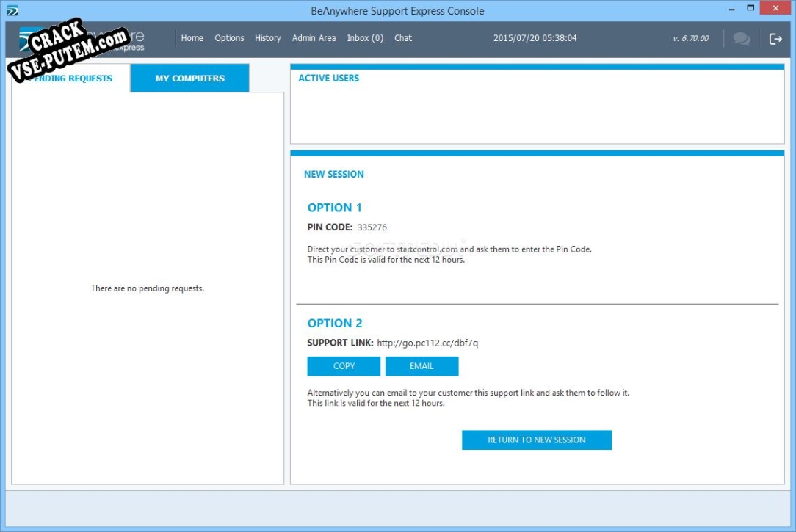
Task: Close the Support Express Console window
Action: [775, 8]
